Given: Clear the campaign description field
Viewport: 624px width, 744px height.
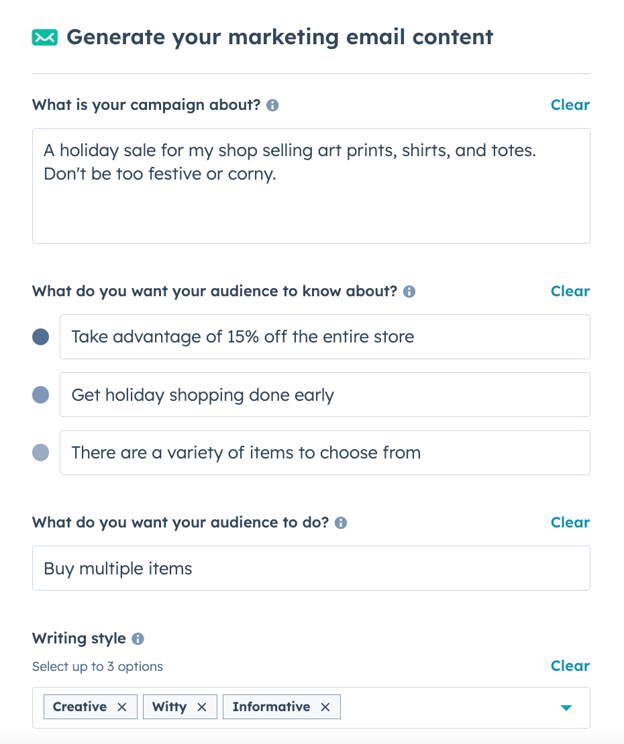Looking at the screenshot, I should click(570, 105).
